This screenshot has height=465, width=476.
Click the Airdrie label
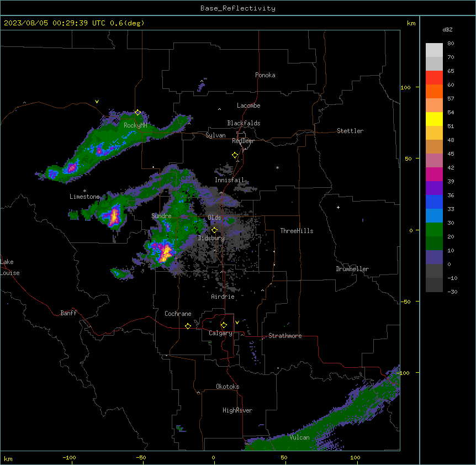[223, 297]
